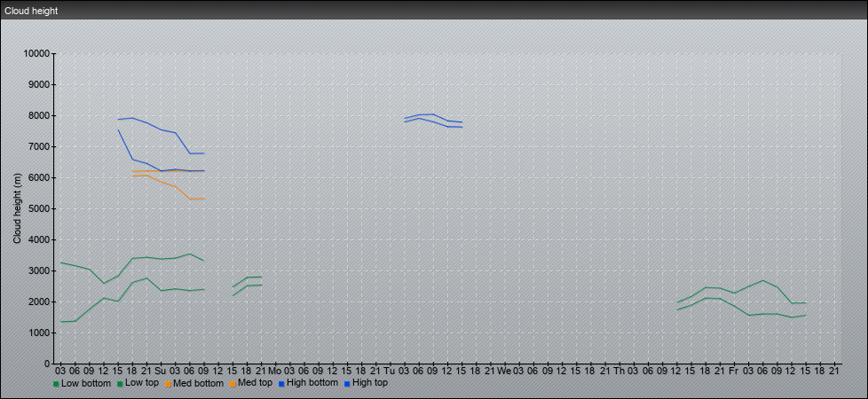
Task: Click the orange Med bottom legend swatch
Action: [x=167, y=384]
